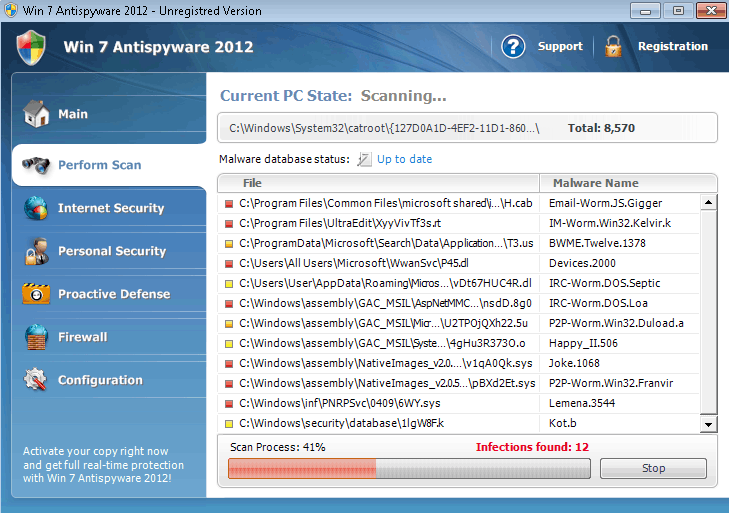Image resolution: width=729 pixels, height=513 pixels.
Task: Open the Up to date link
Action: tap(404, 159)
